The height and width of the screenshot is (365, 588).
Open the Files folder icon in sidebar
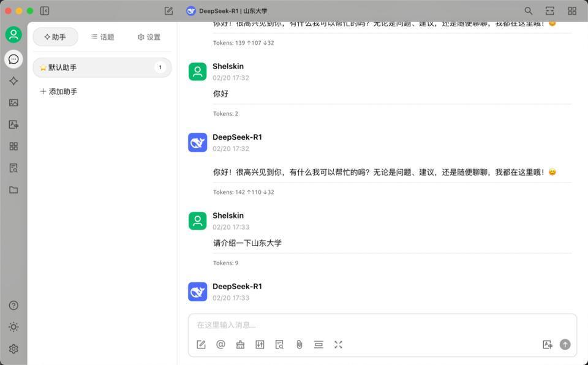(x=13, y=190)
